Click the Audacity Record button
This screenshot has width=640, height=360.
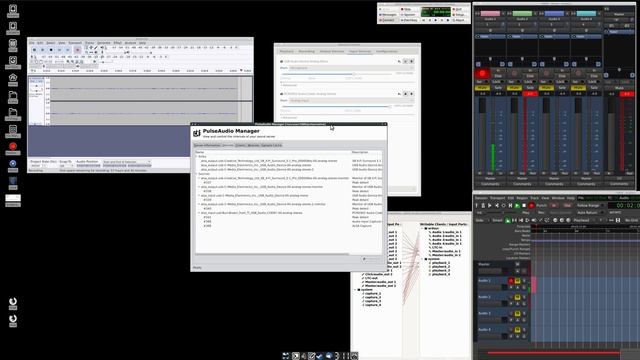coord(77,50)
